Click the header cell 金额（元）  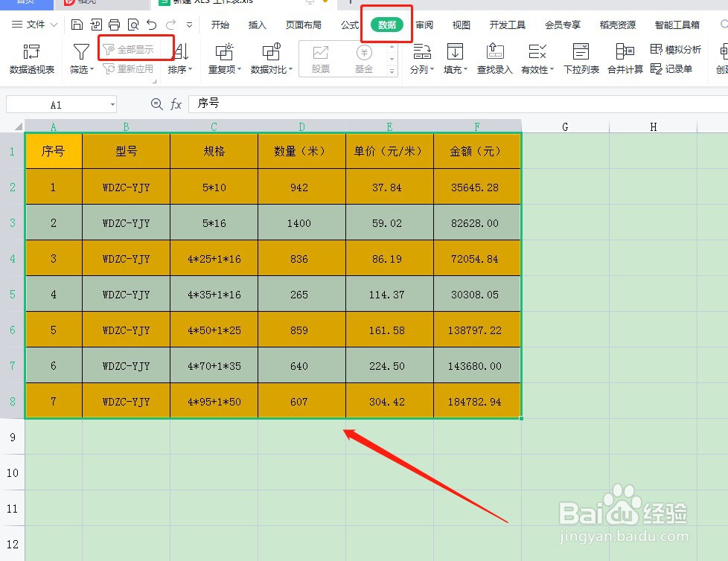(477, 151)
